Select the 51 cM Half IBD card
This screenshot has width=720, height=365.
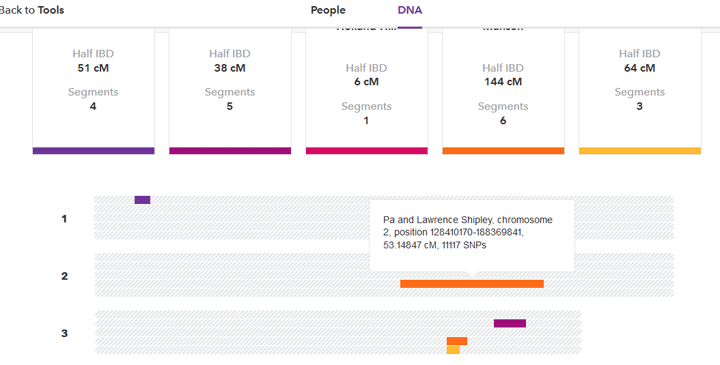[93, 91]
